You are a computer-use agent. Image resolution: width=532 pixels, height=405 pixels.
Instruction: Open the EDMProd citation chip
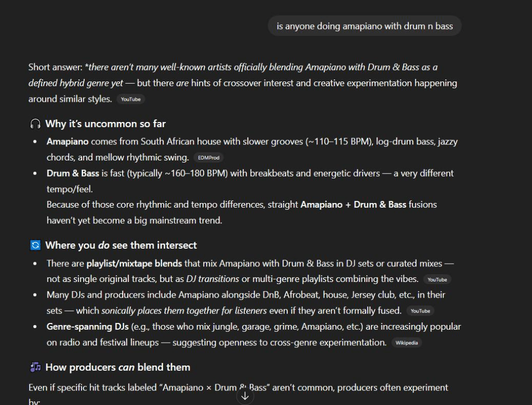pos(208,158)
